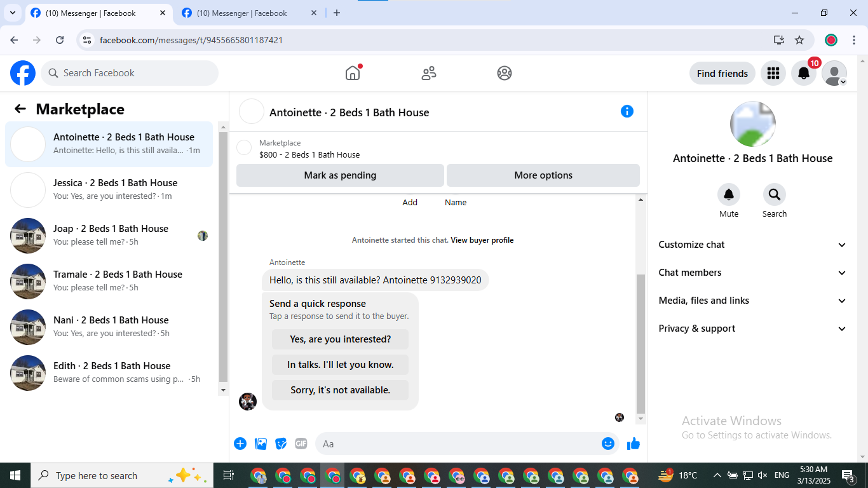Send quick reply 'Sorry, it's not available.'
This screenshot has height=488, width=868.
(340, 390)
